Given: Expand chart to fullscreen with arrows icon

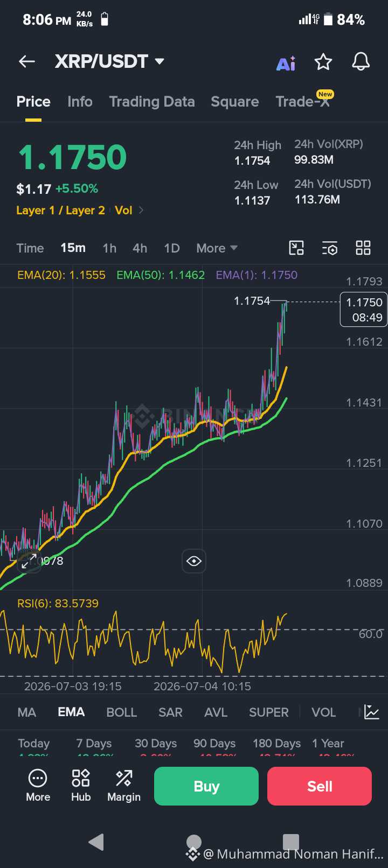Looking at the screenshot, I should point(29,561).
